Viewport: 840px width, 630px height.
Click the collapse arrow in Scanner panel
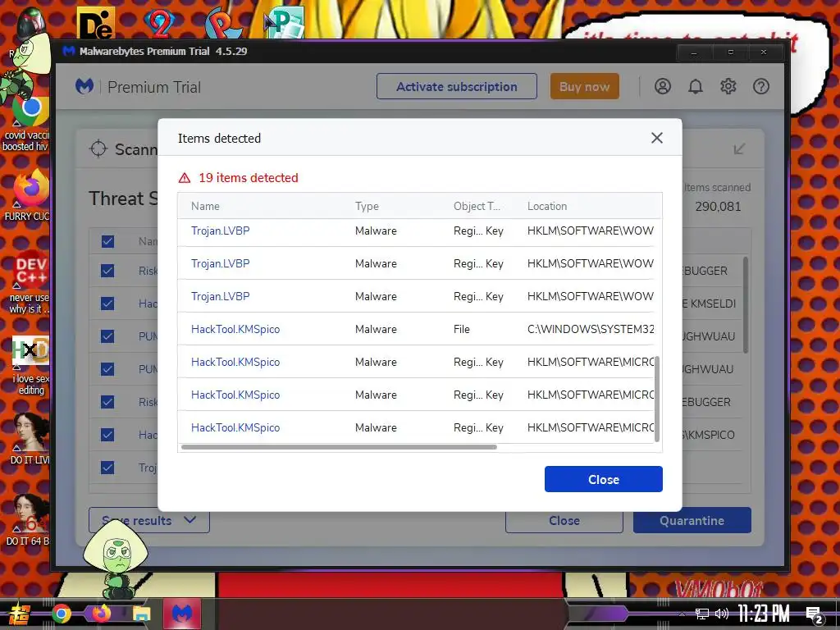739,149
